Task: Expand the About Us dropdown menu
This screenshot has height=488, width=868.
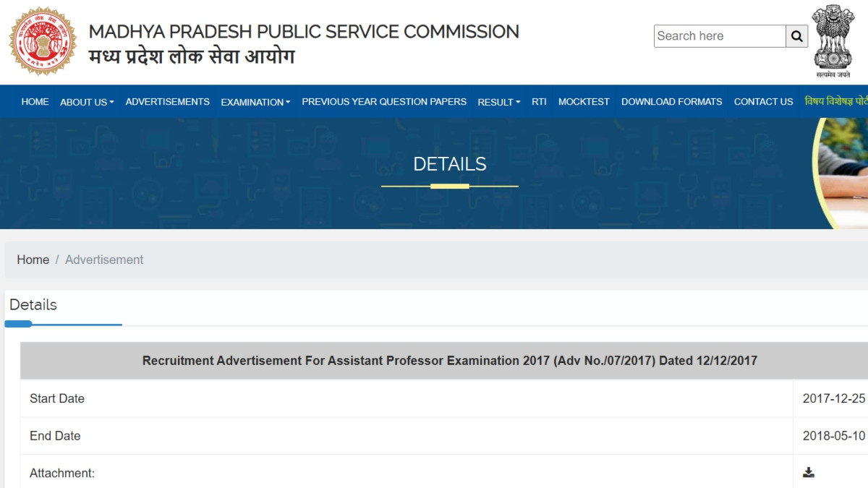Action: coord(87,102)
